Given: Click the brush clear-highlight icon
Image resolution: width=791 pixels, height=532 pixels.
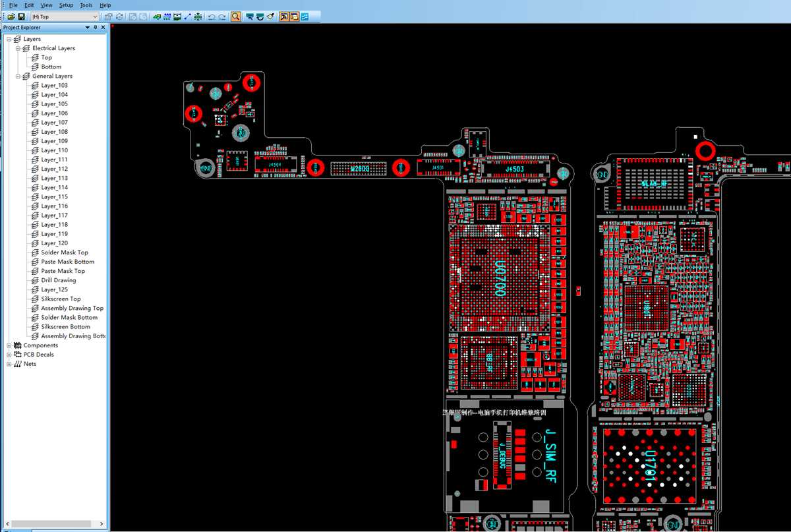Looking at the screenshot, I should click(x=270, y=16).
